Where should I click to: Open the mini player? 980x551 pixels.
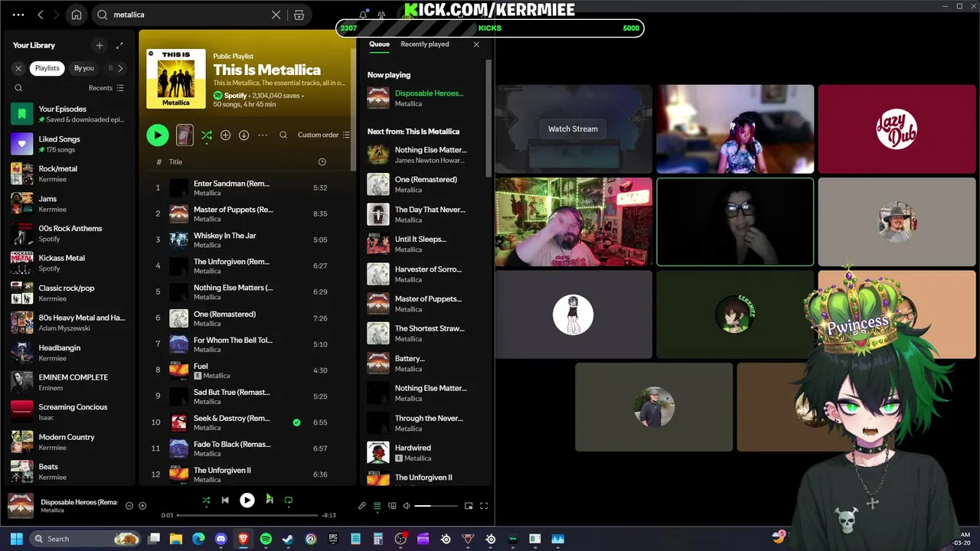[x=469, y=506]
